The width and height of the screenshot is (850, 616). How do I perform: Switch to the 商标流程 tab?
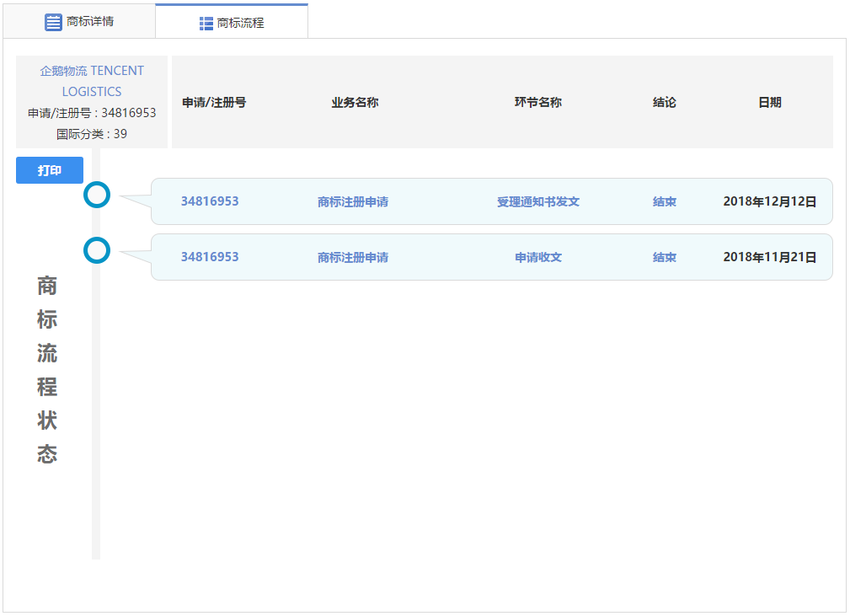point(232,22)
